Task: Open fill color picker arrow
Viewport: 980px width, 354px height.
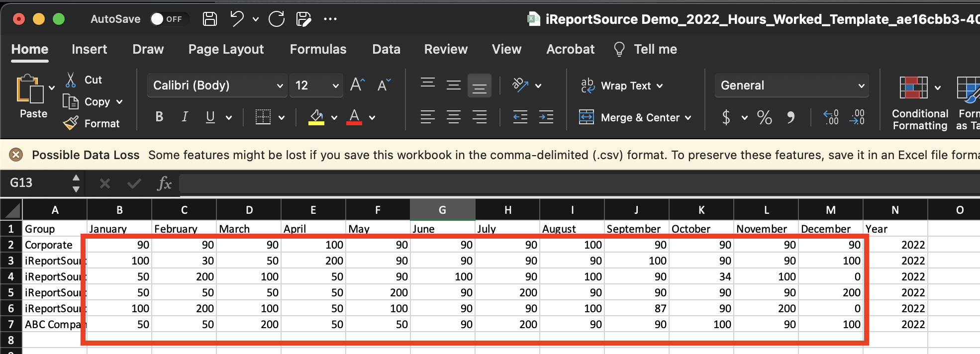Action: click(x=334, y=118)
